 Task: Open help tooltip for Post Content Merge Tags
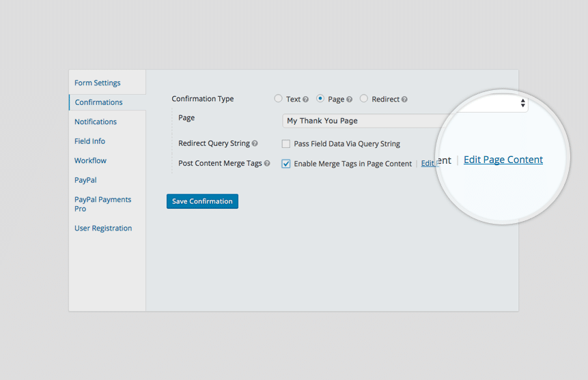coord(267,164)
